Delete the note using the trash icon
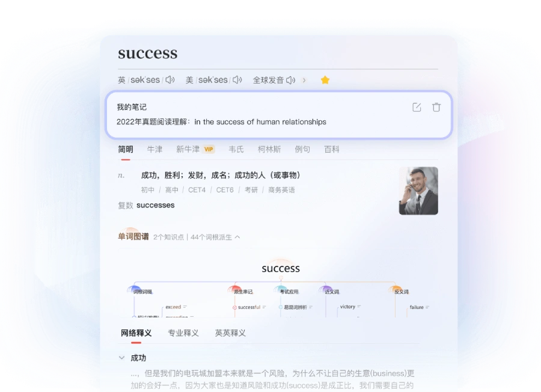Screen dimensions: 541x392 tap(436, 107)
